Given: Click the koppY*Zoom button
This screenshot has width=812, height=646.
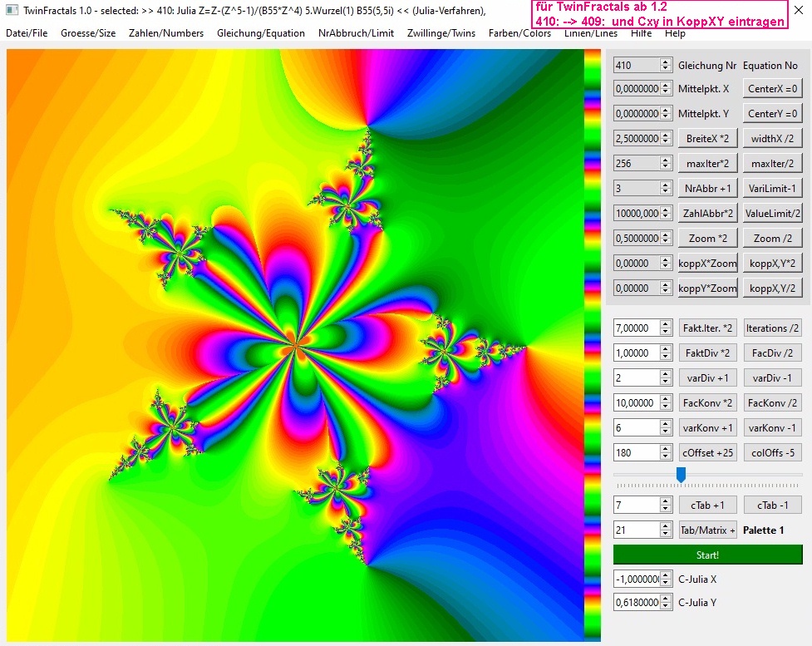Looking at the screenshot, I should tap(707, 288).
